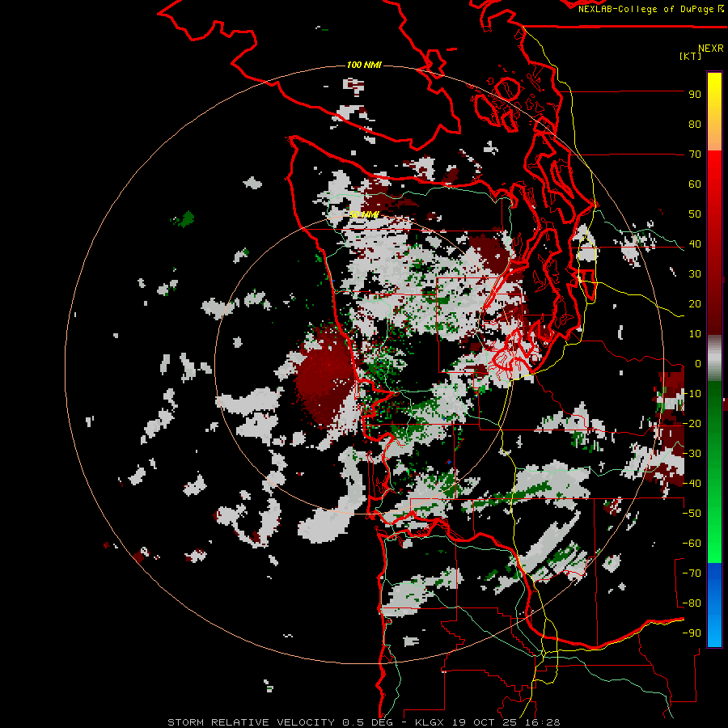This screenshot has height=728, width=728.
Task: Click the -70 knot scale value
Action: click(692, 574)
